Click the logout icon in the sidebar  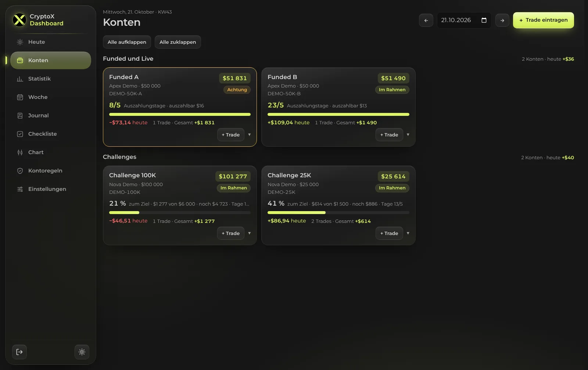[19, 352]
